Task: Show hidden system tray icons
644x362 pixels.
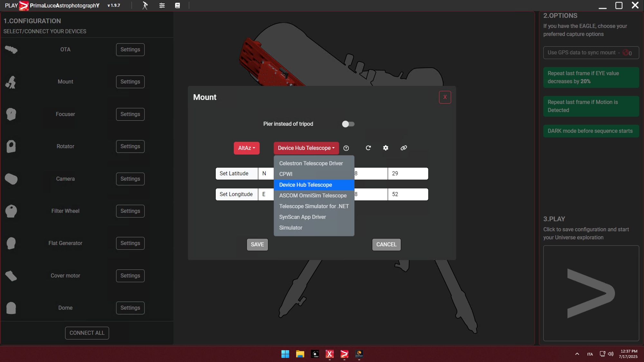Action: [577, 354]
